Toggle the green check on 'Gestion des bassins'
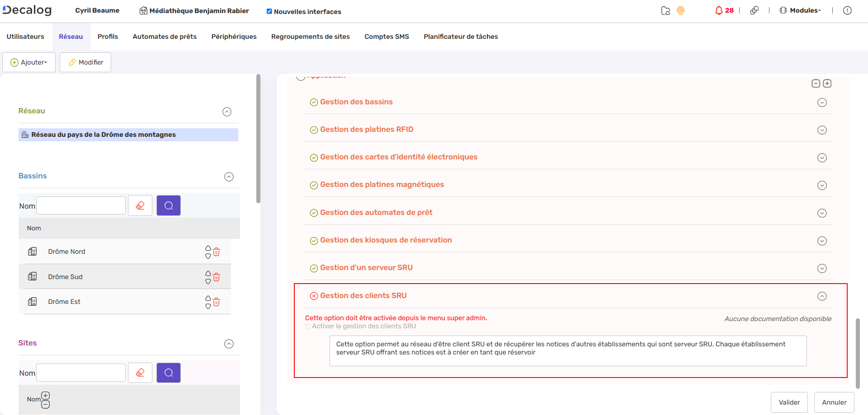 (x=314, y=102)
